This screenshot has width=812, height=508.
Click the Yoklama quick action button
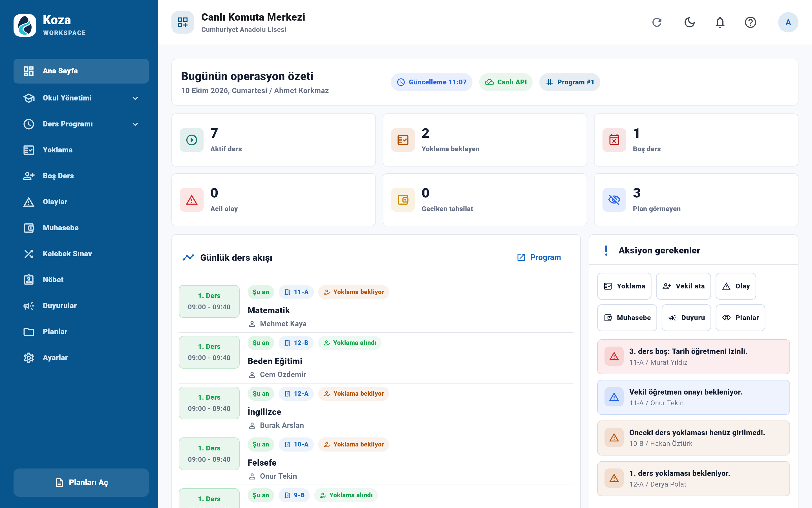pos(624,286)
